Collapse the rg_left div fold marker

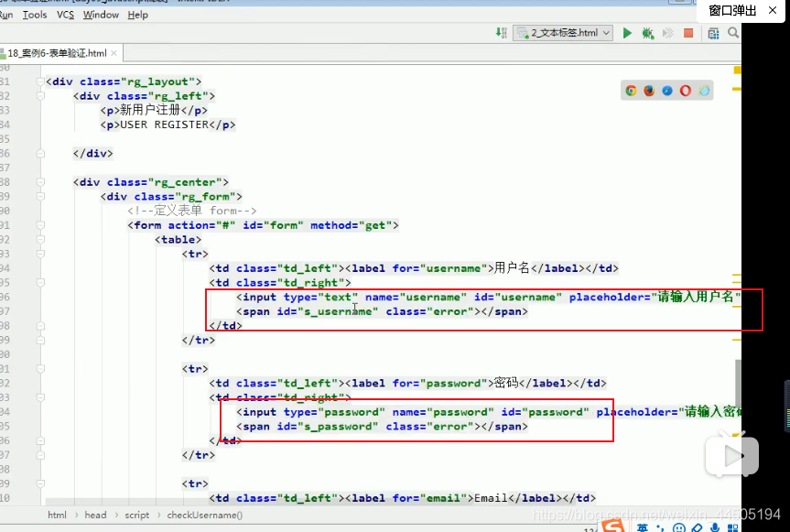(40, 96)
